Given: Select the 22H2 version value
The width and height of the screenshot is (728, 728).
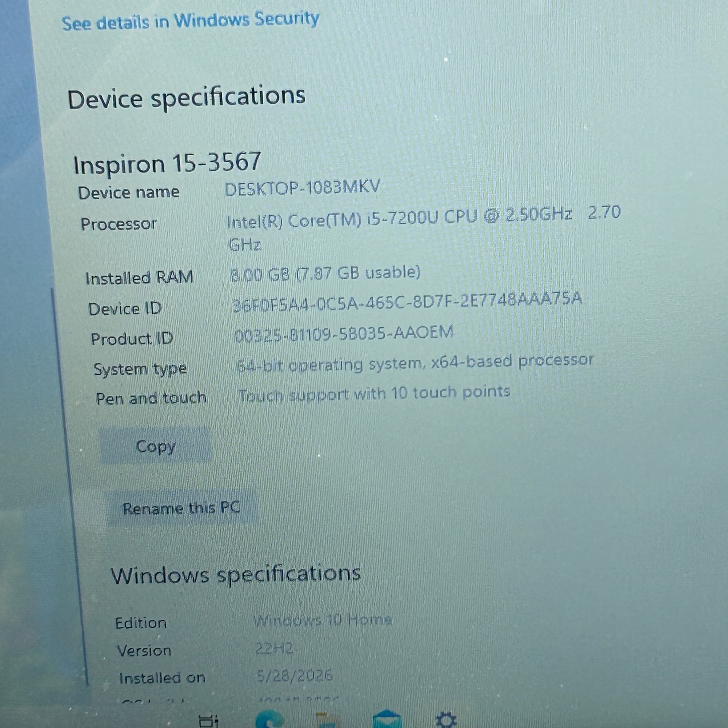Looking at the screenshot, I should pyautogui.click(x=275, y=648).
